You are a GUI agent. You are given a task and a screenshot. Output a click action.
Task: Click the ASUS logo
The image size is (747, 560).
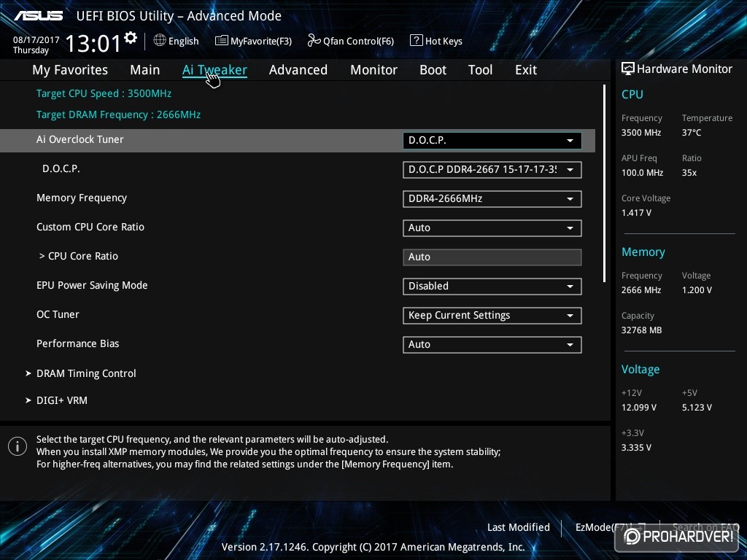[x=39, y=16]
